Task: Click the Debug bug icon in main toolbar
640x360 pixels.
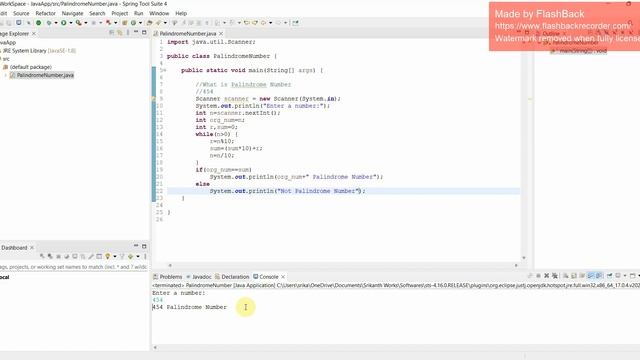Action: pos(49,23)
